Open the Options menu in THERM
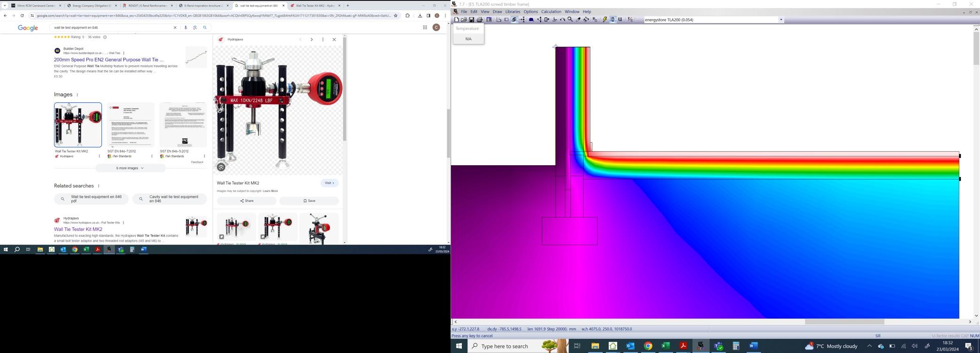Image resolution: width=980 pixels, height=353 pixels. tap(531, 12)
